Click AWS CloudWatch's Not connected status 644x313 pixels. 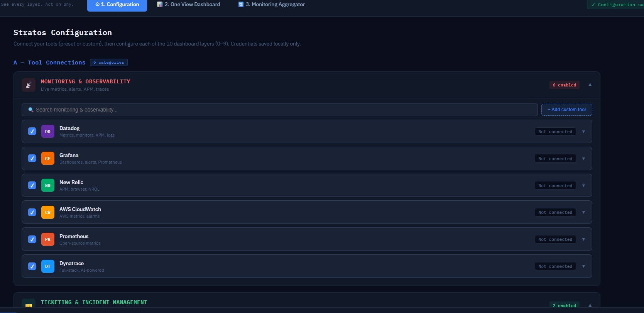(555, 212)
